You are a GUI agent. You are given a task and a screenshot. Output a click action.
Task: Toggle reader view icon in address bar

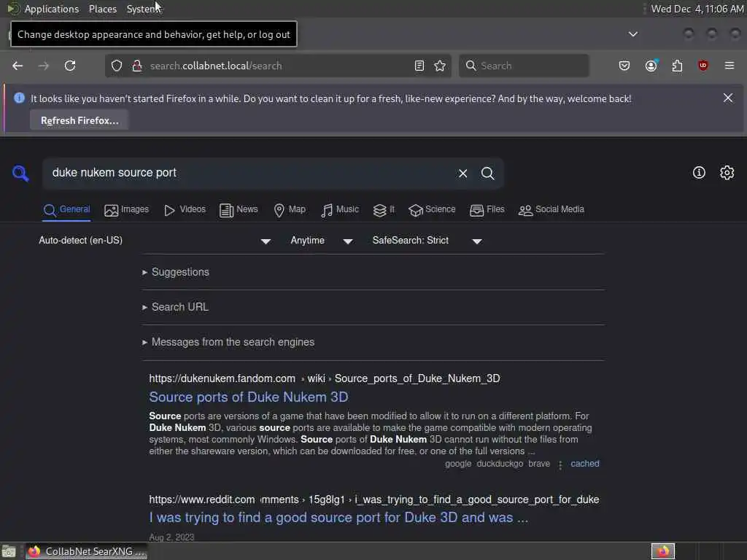(x=419, y=66)
